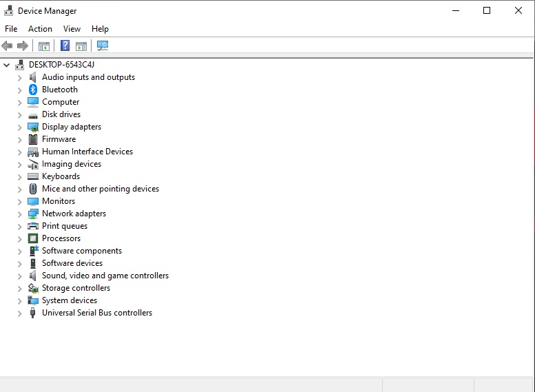The image size is (535, 392).
Task: Click the Print queues printer icon
Action: pos(33,226)
